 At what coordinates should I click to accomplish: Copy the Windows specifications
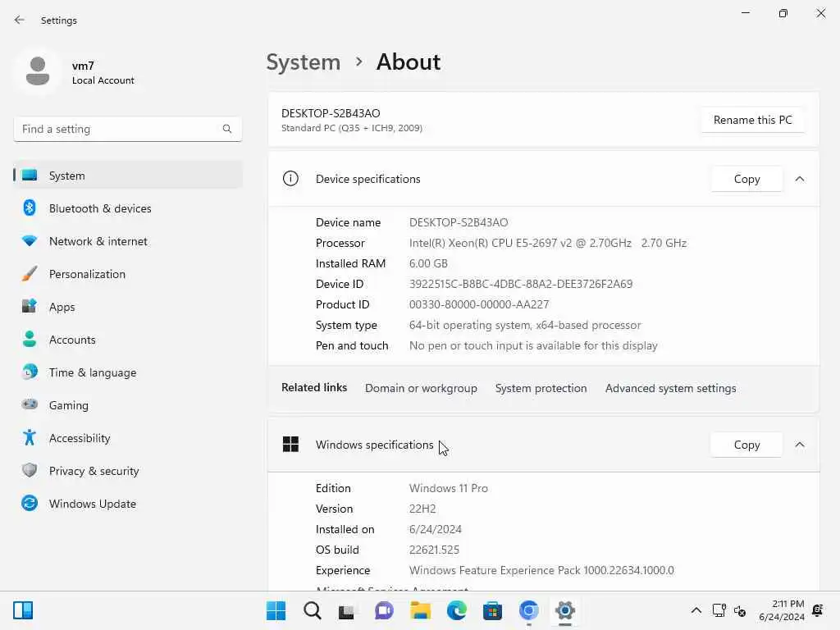point(746,445)
